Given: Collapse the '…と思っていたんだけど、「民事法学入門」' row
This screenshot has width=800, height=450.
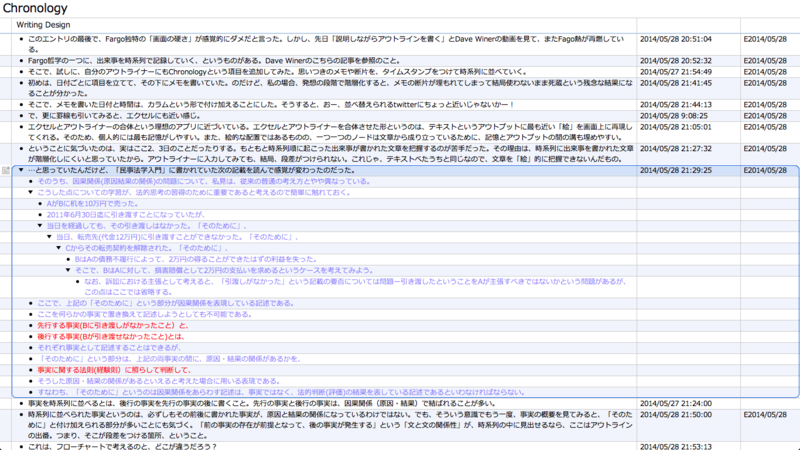Looking at the screenshot, I should coord(21,170).
